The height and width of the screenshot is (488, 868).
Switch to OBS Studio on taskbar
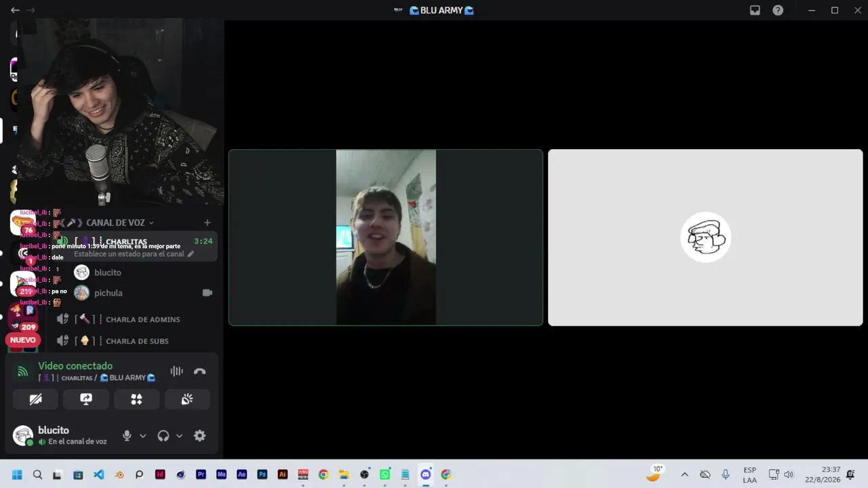point(364,474)
